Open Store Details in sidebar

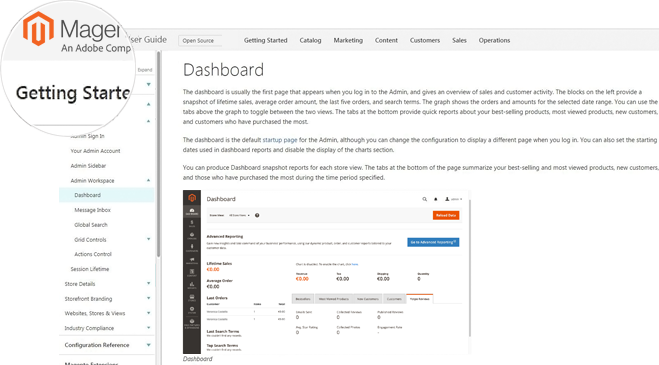click(x=80, y=284)
